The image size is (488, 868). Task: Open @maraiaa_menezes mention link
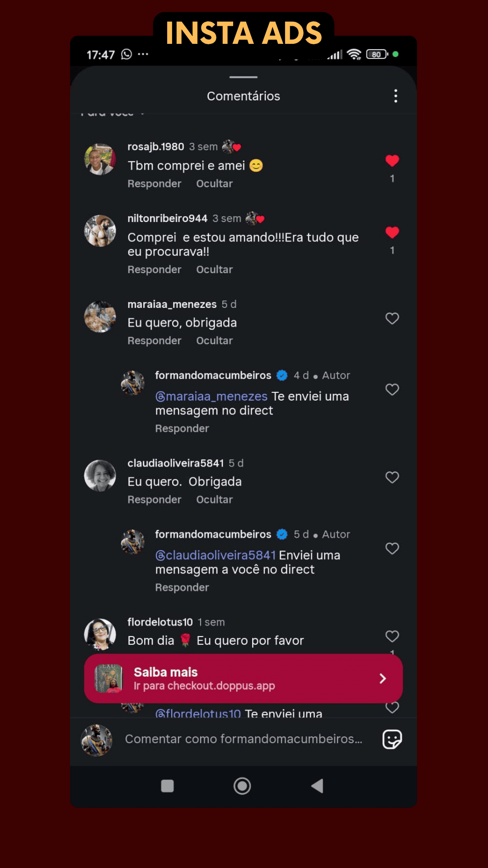click(x=211, y=396)
